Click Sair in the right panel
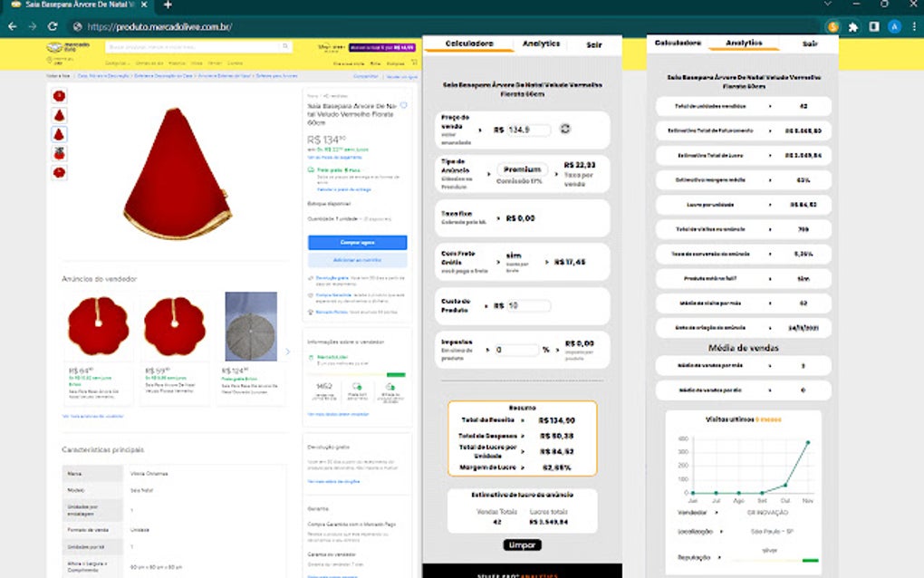924x578 pixels. 810,43
